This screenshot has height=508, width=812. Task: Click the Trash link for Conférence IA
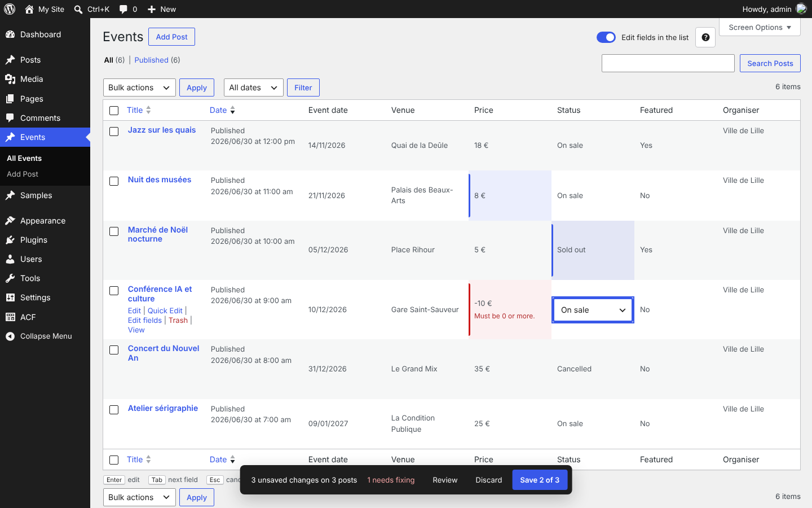pyautogui.click(x=178, y=320)
